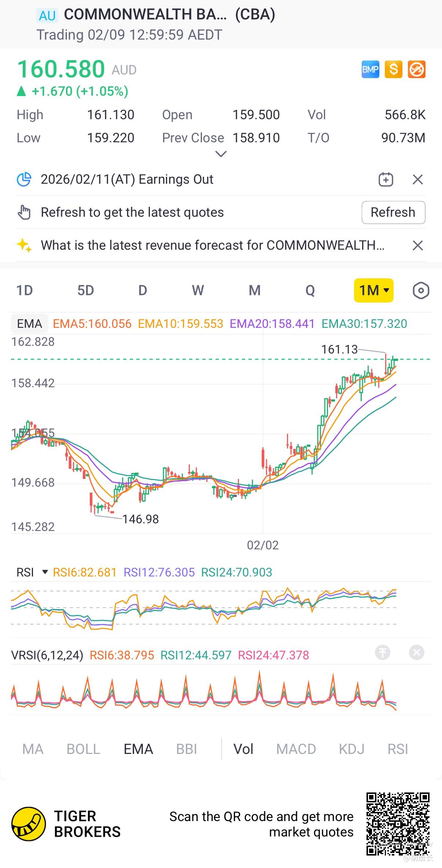Dismiss the revenue forecast suggestion
Image resolution: width=442 pixels, height=868 pixels.
(x=418, y=245)
